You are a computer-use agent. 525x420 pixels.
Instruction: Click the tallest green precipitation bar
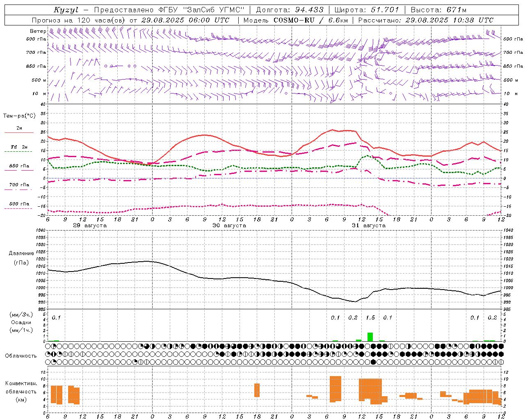click(370, 337)
